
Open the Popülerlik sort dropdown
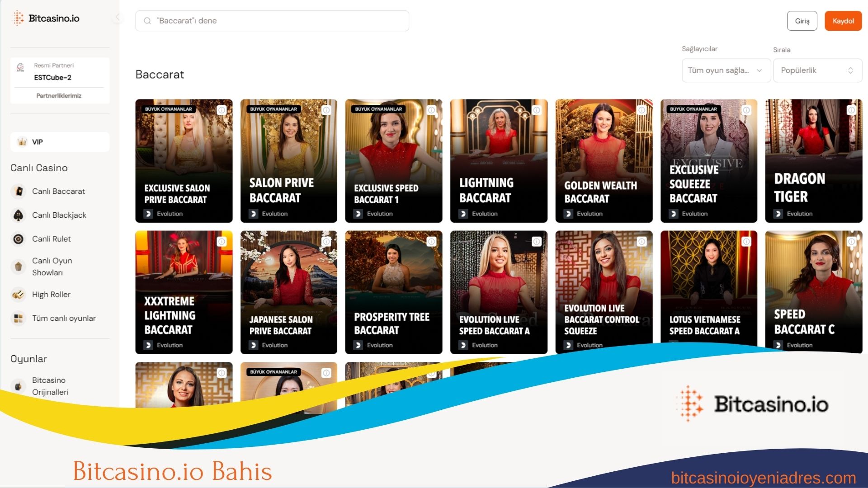817,70
